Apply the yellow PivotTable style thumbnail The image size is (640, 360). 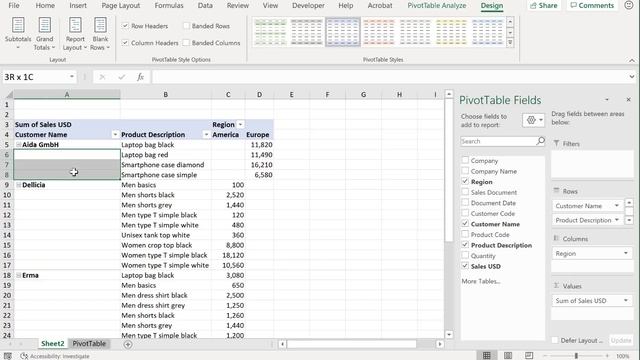[451, 32]
